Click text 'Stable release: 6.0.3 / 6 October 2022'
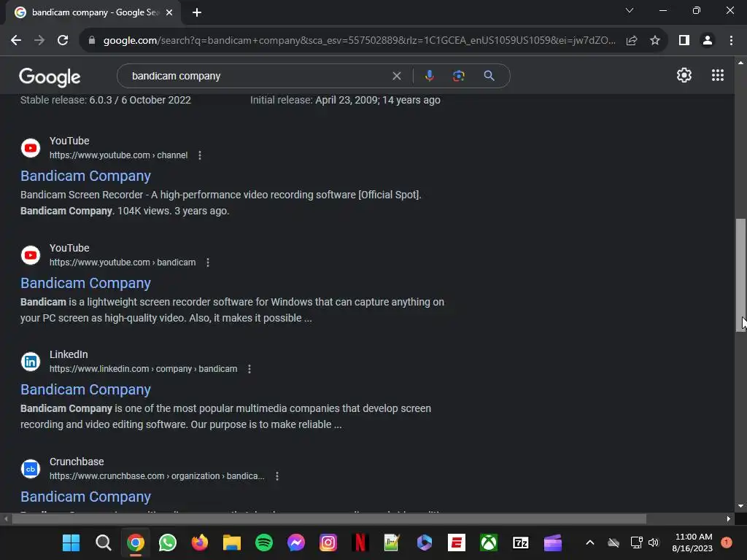This screenshot has height=560, width=747. [x=105, y=101]
